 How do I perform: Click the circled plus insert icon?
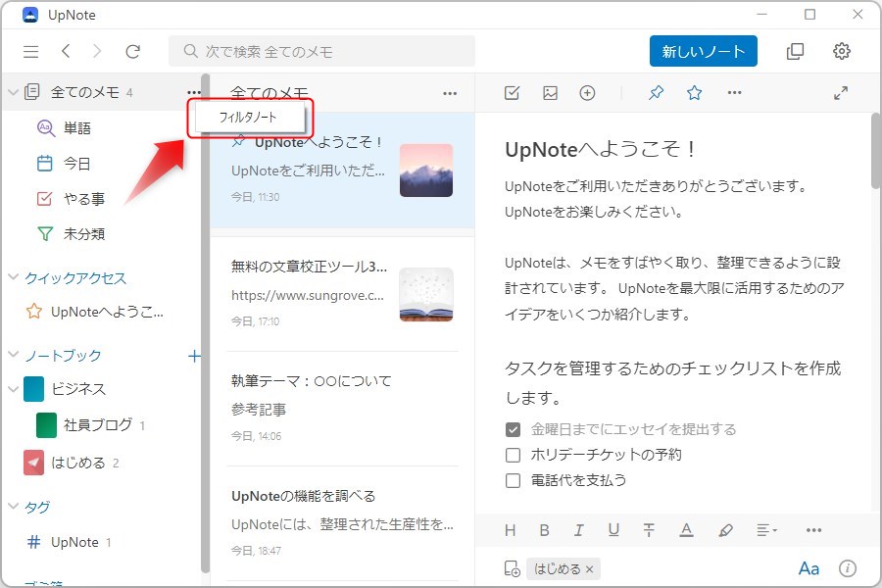[587, 93]
